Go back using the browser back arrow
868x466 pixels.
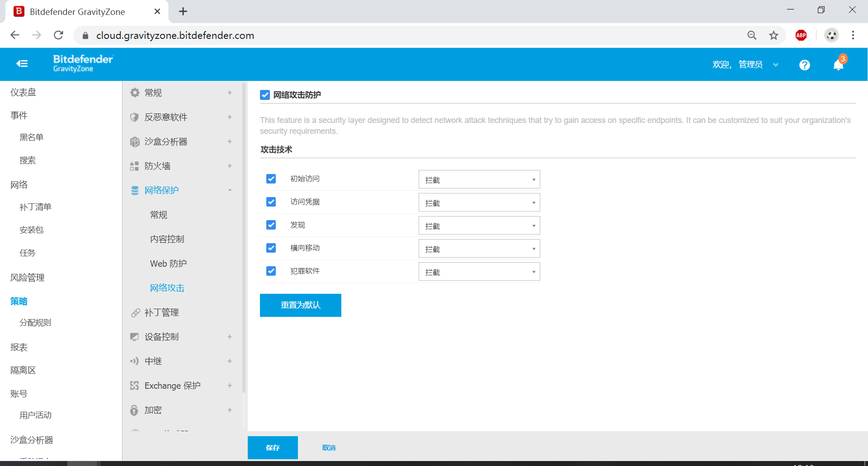[15, 35]
